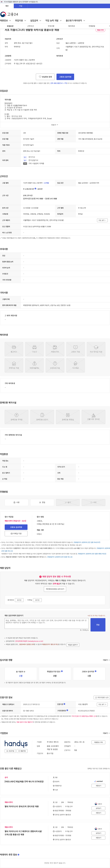Click the 건물 내부 경사로 icon
This screenshot has height=868, width=110.
pos(93,417)
